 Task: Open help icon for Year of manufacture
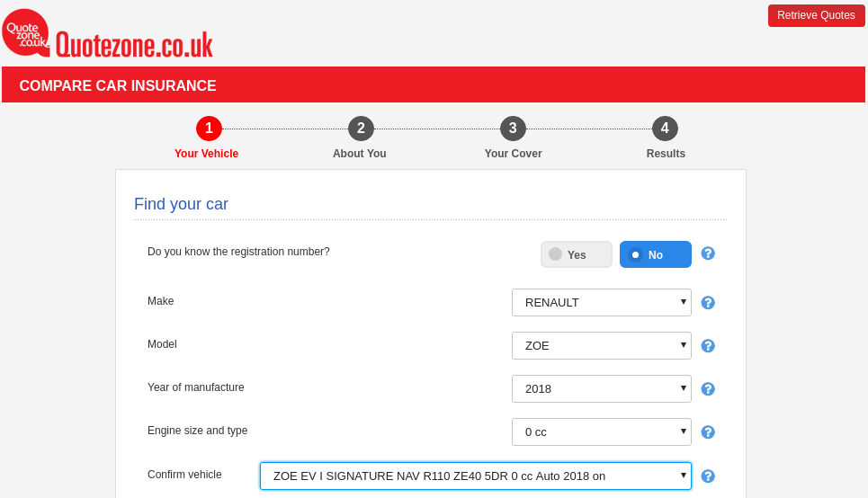point(708,389)
